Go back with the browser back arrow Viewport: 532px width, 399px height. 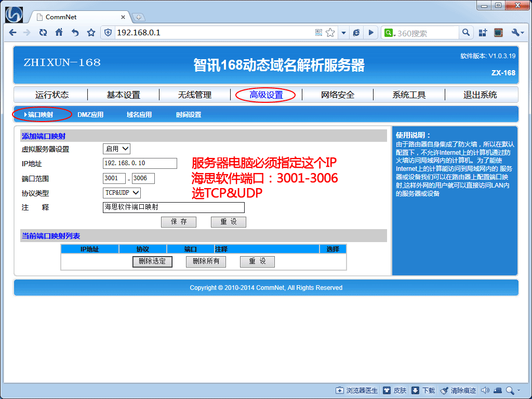click(x=13, y=33)
